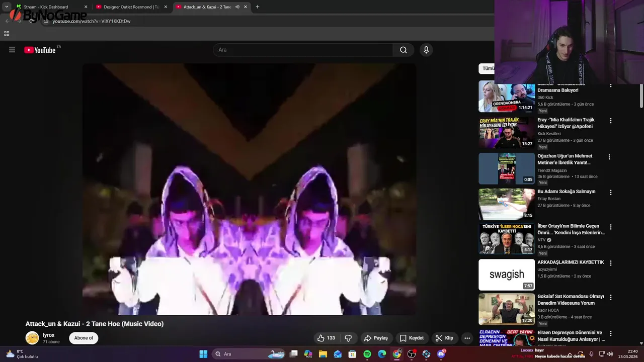
Task: Open the title 'Oğuzhan Uğur'un Mehmet Metiner'e'
Action: pyautogui.click(x=565, y=159)
